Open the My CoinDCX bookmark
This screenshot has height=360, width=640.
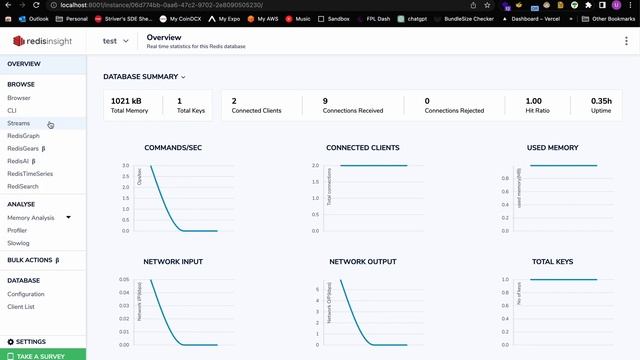click(x=180, y=19)
